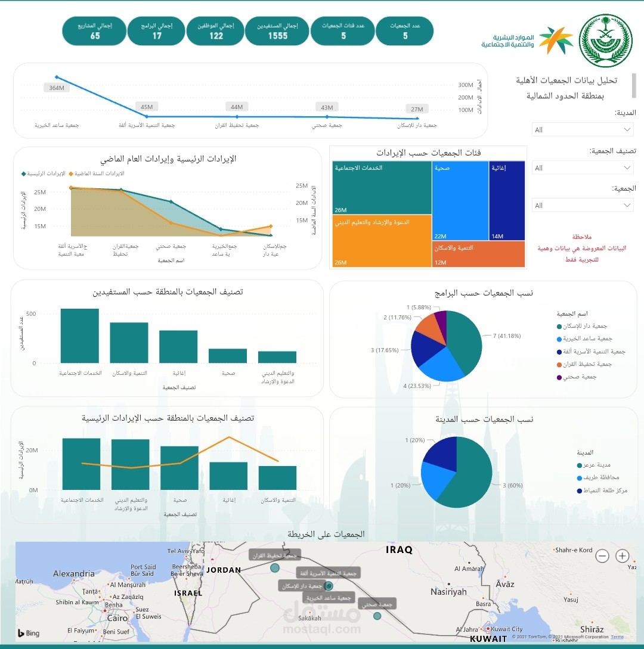Click the 364M data point on the line chart
644x649 pixels.
(x=57, y=77)
